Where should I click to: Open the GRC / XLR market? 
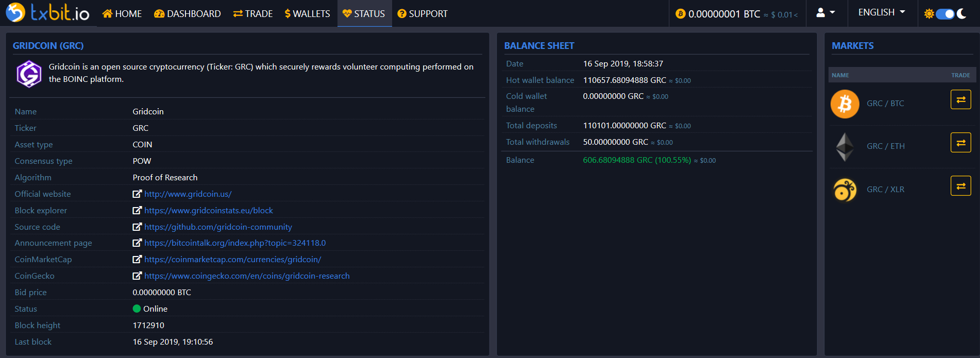pyautogui.click(x=886, y=190)
